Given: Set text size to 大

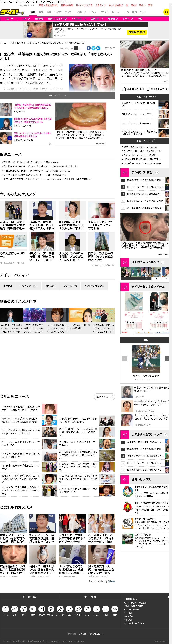Looking at the screenshot, I should pos(72,48).
